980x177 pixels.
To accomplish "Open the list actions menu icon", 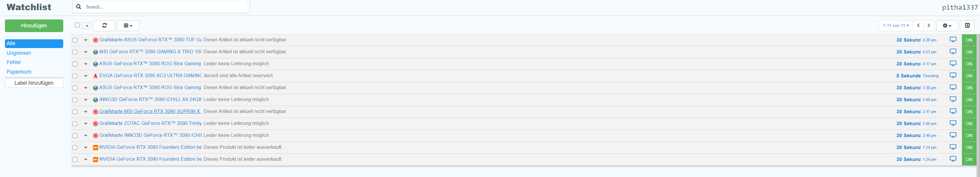I will (x=128, y=25).
